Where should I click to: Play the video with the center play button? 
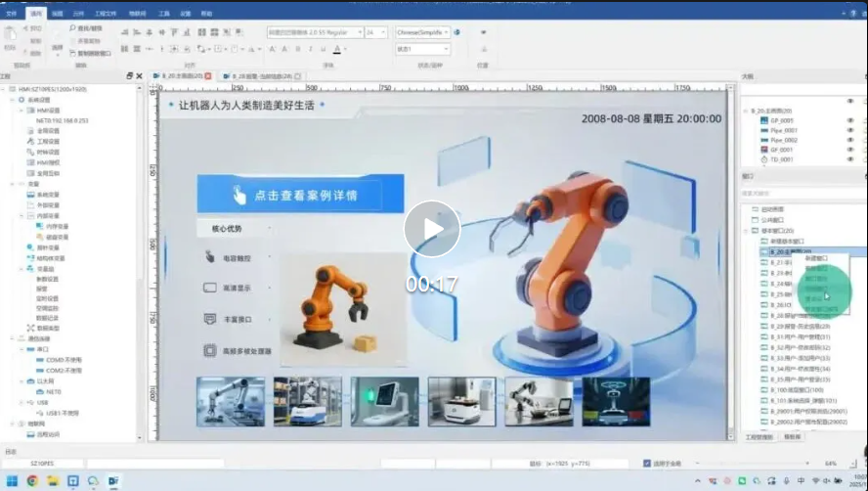click(432, 229)
